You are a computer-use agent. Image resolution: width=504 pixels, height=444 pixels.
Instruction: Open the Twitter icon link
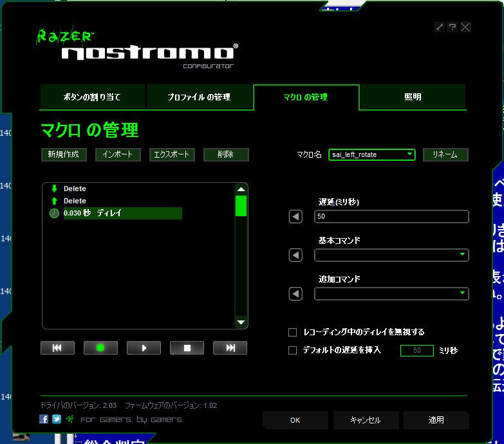click(x=57, y=419)
